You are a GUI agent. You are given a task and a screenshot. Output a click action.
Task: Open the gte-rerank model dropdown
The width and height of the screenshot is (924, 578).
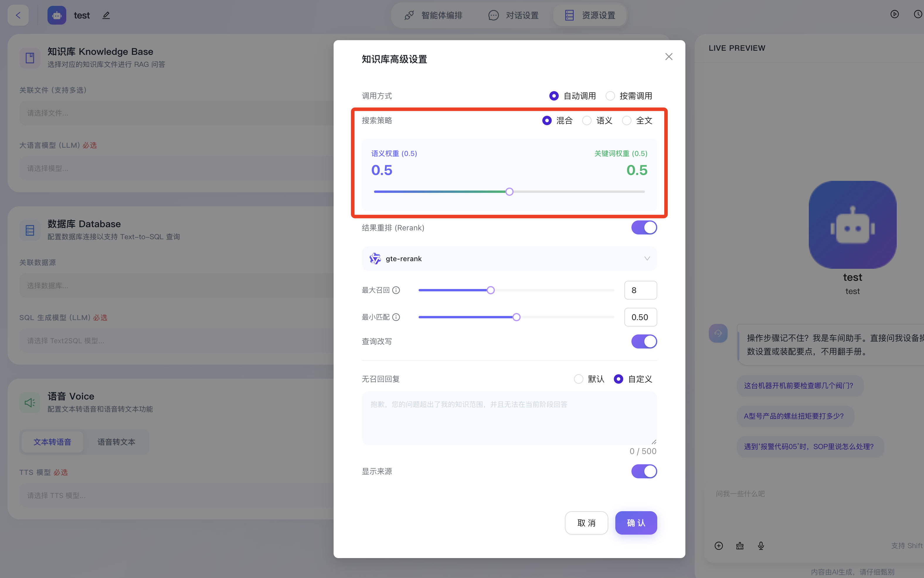click(x=509, y=259)
